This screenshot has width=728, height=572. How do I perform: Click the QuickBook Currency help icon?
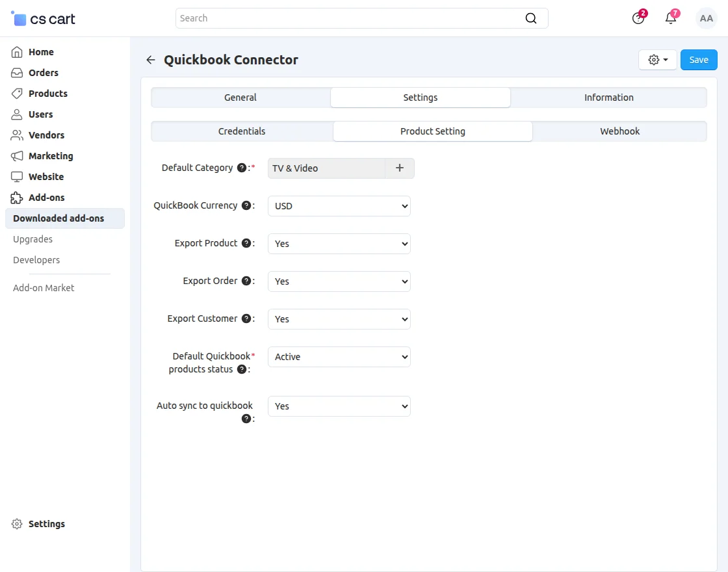pos(246,205)
